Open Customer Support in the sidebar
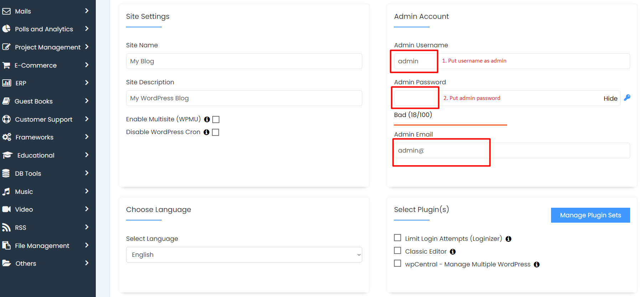Image resolution: width=644 pixels, height=297 pixels. point(43,120)
